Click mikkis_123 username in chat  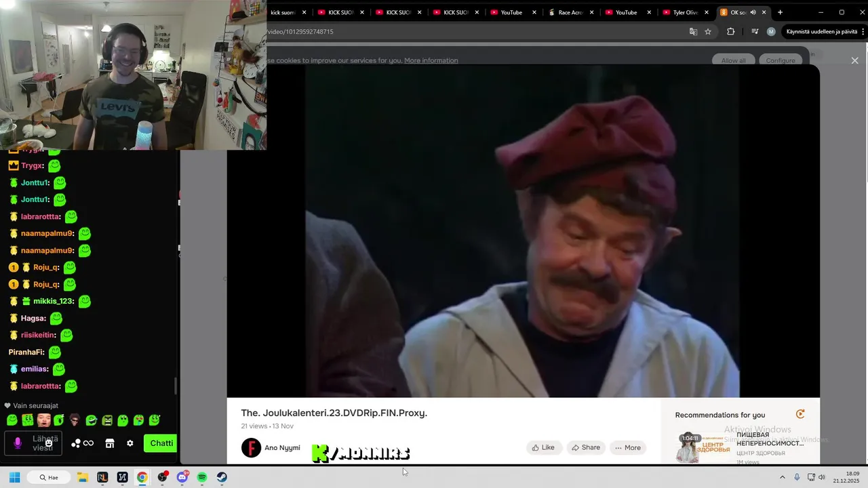point(53,301)
